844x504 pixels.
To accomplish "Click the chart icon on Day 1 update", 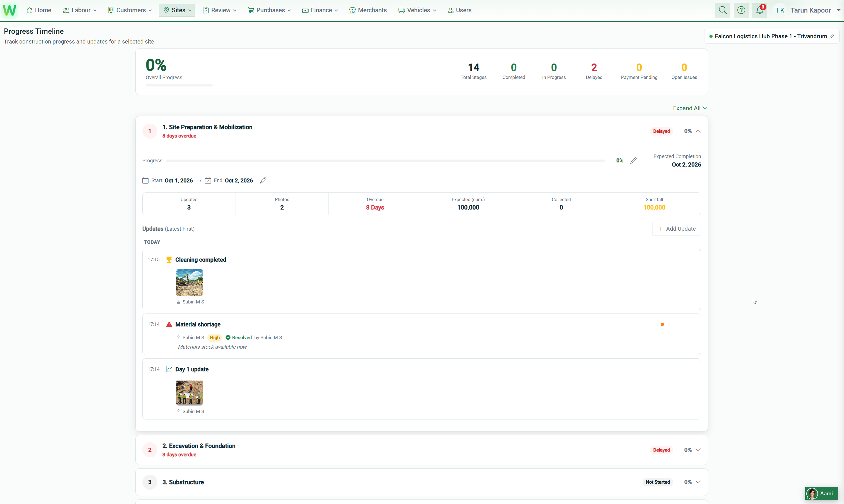I will (169, 369).
